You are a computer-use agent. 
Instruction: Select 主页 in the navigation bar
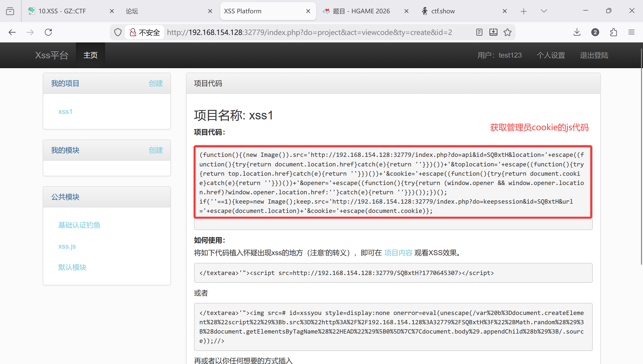click(90, 55)
